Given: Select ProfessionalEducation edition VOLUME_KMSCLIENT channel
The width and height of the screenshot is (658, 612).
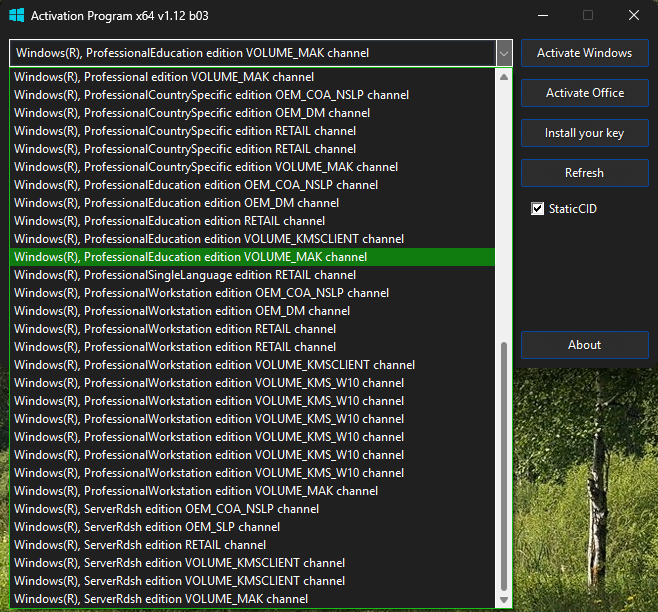Looking at the screenshot, I should [252, 239].
